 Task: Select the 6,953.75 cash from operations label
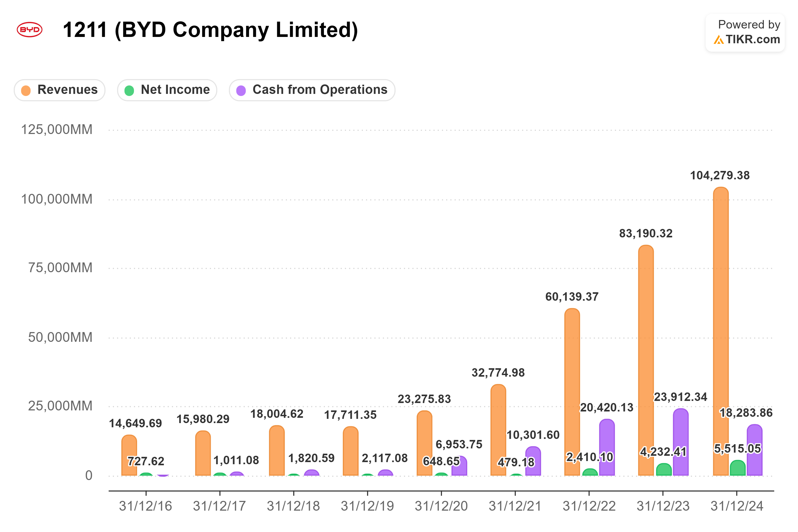[459, 444]
